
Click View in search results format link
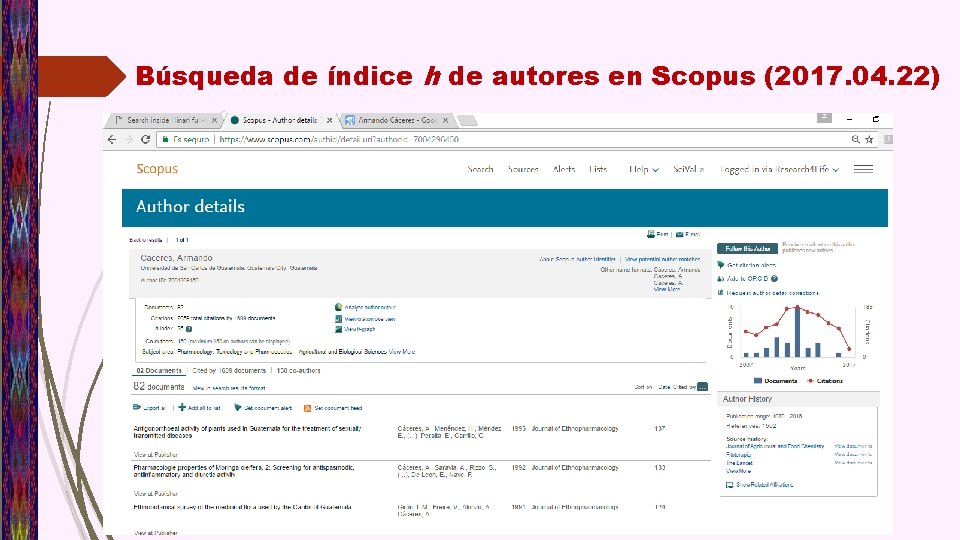click(x=229, y=388)
